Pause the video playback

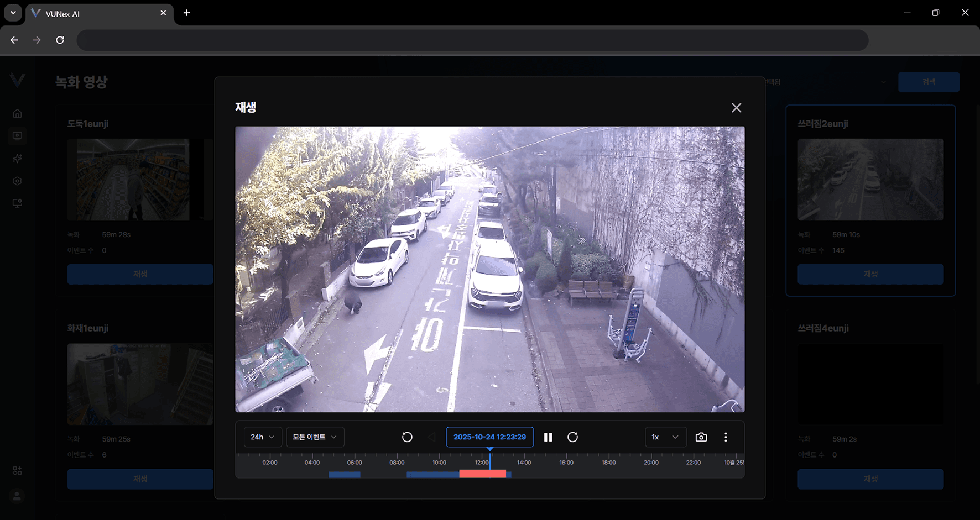point(548,437)
